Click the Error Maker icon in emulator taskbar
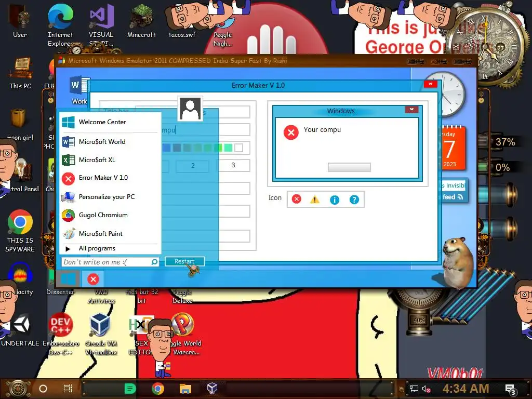This screenshot has height=399, width=532. [93, 279]
